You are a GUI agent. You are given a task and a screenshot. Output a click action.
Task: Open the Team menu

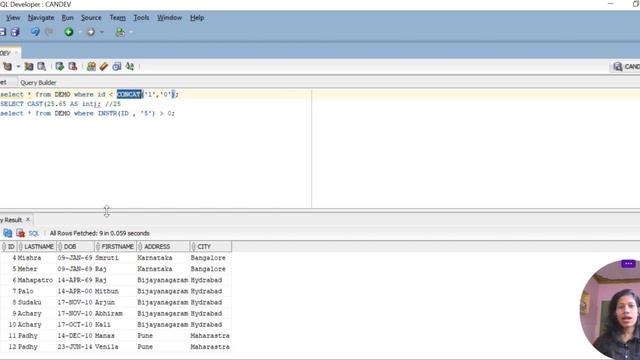[118, 18]
